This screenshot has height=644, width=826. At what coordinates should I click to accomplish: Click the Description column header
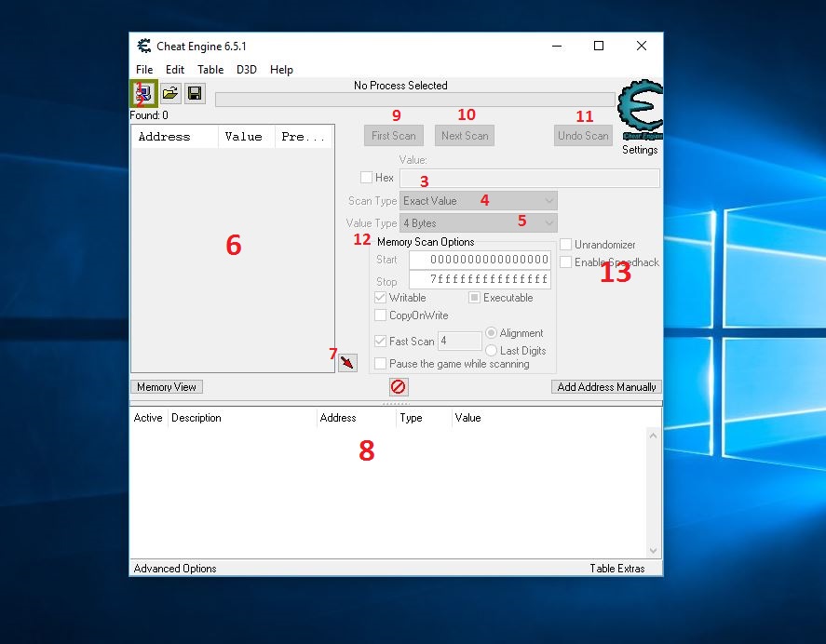point(242,418)
